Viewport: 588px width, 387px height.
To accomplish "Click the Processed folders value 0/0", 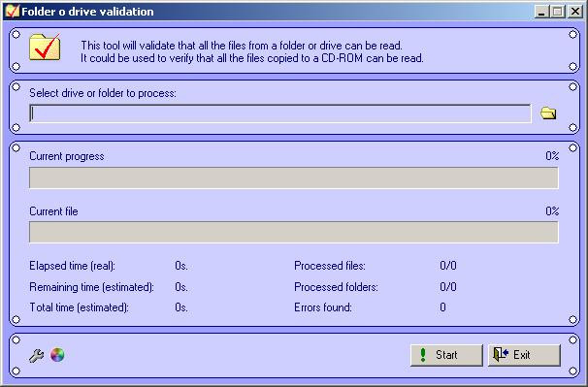I will pyautogui.click(x=448, y=287).
